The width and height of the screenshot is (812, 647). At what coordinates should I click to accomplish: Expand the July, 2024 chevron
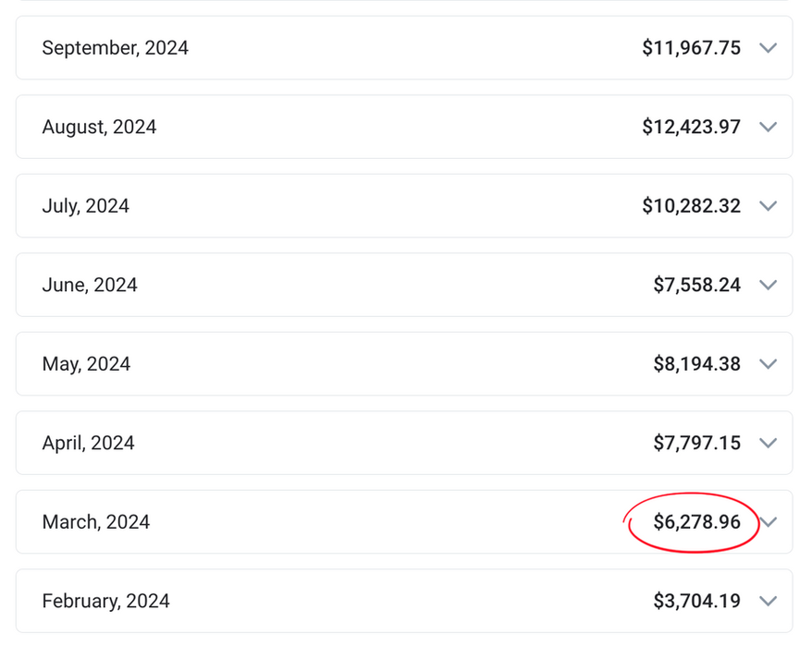pyautogui.click(x=768, y=206)
